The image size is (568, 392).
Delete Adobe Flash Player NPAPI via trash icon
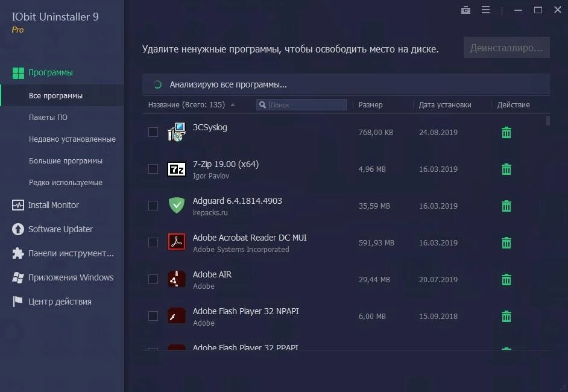tap(506, 316)
